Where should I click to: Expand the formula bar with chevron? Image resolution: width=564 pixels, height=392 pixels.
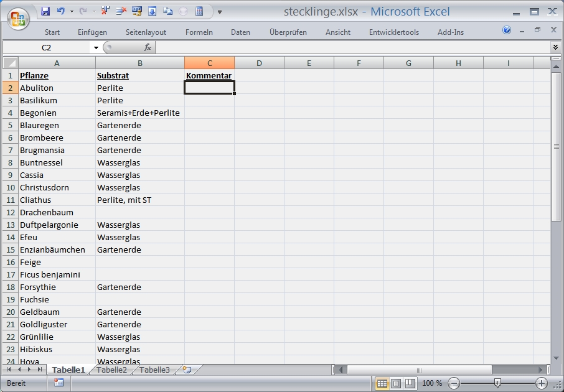(x=555, y=47)
